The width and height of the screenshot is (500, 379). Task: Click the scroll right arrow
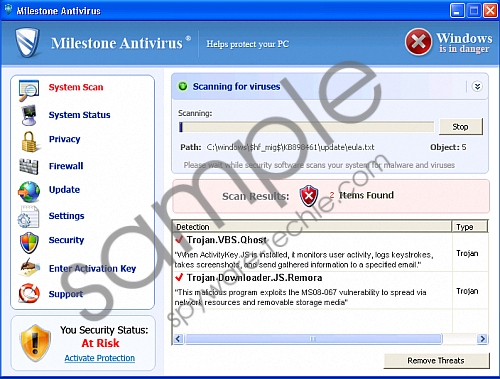482,339
